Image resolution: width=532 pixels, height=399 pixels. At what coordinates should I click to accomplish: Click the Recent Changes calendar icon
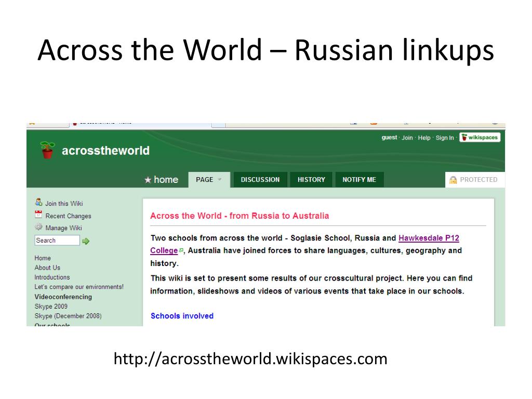38,215
